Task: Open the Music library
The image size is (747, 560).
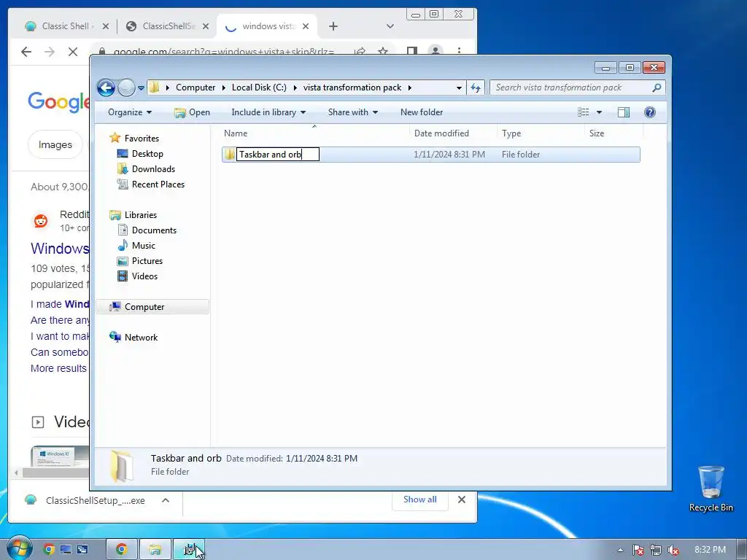Action: coord(143,245)
